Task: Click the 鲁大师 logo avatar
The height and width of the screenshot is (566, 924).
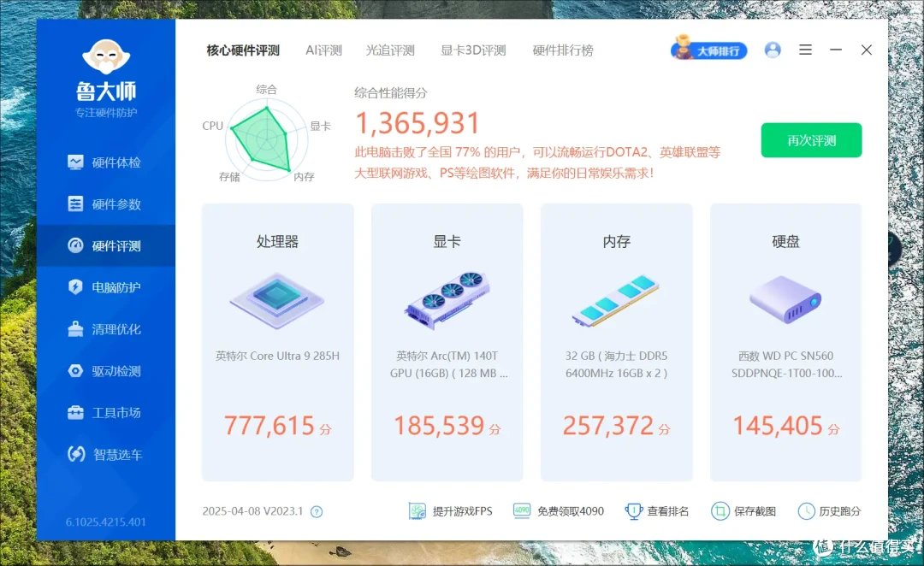Action: pos(106,56)
